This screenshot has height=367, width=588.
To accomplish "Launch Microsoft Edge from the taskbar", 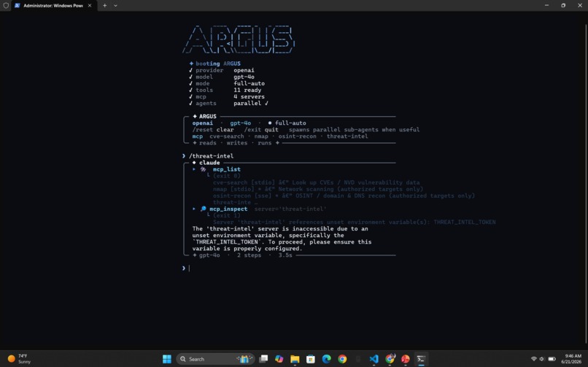I will pos(326,359).
